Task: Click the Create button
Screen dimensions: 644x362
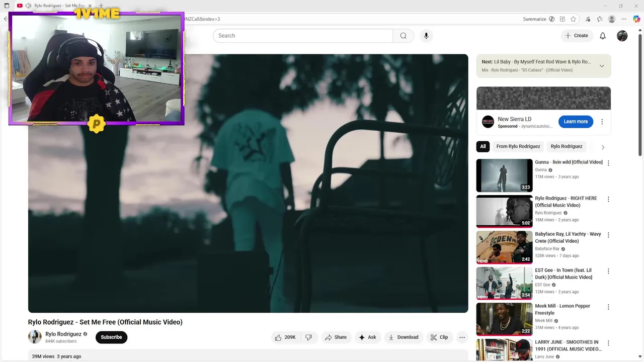Action: [x=577, y=36]
